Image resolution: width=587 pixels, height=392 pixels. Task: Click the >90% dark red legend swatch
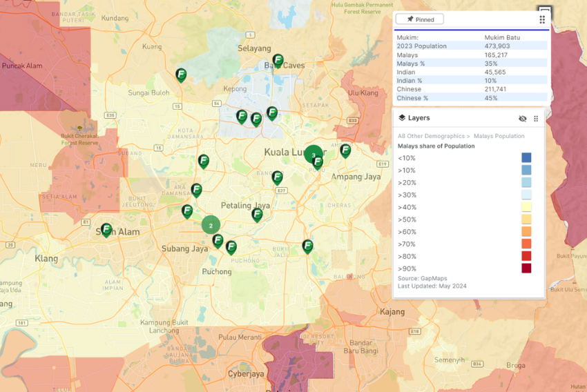pyautogui.click(x=526, y=268)
